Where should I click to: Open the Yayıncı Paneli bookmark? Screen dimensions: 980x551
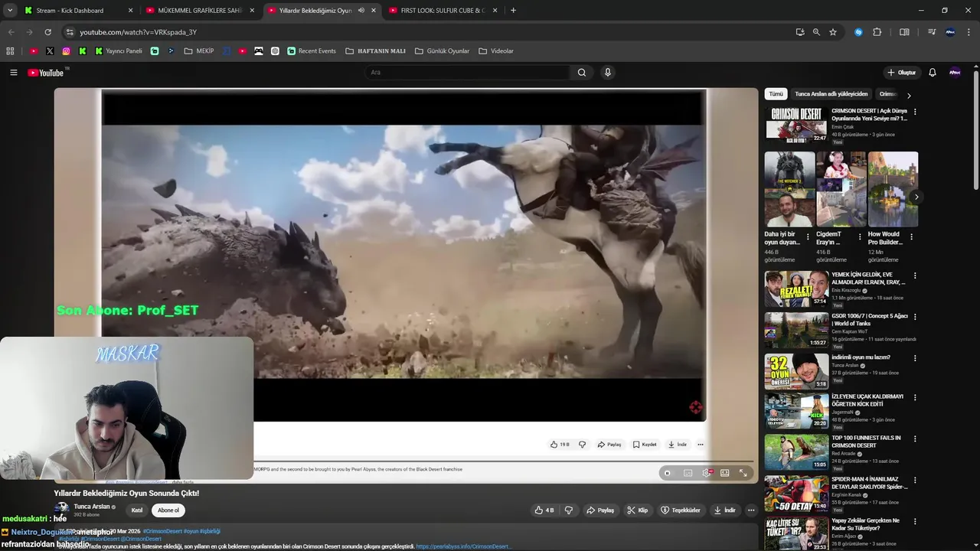[x=119, y=51]
